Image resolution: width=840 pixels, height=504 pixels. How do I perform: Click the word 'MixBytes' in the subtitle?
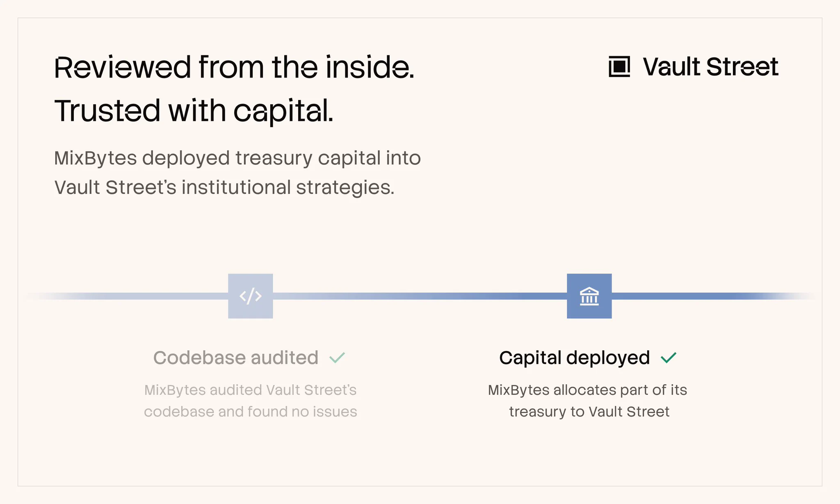coord(96,158)
